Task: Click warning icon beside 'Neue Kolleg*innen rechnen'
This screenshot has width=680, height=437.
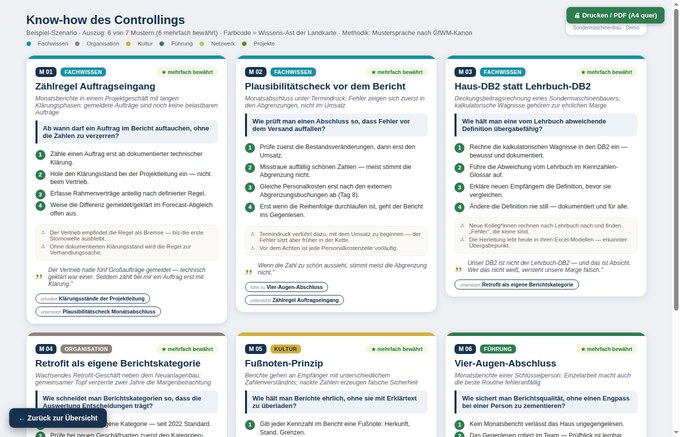Action: click(462, 226)
